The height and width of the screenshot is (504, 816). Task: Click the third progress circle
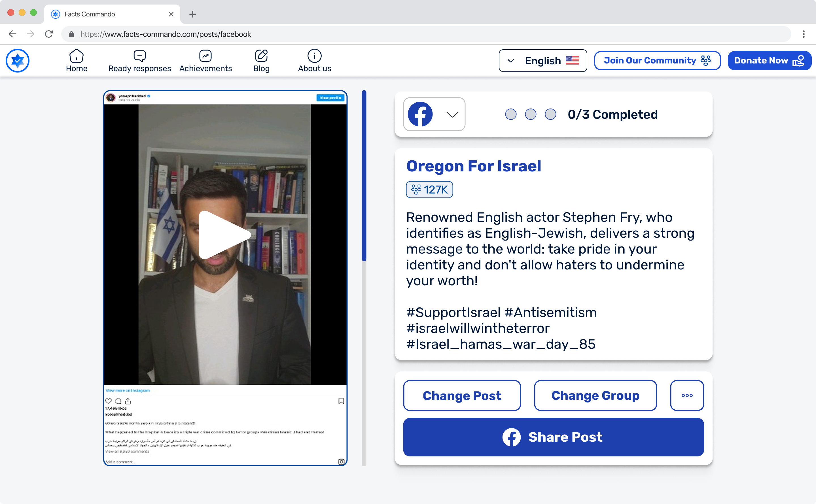click(550, 114)
